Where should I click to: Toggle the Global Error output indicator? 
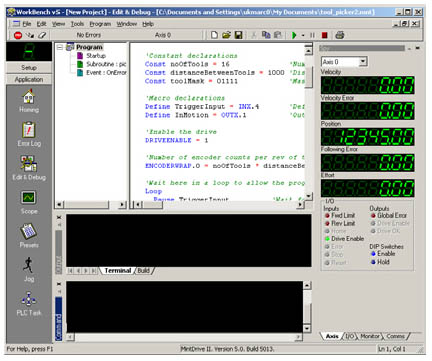pos(373,216)
